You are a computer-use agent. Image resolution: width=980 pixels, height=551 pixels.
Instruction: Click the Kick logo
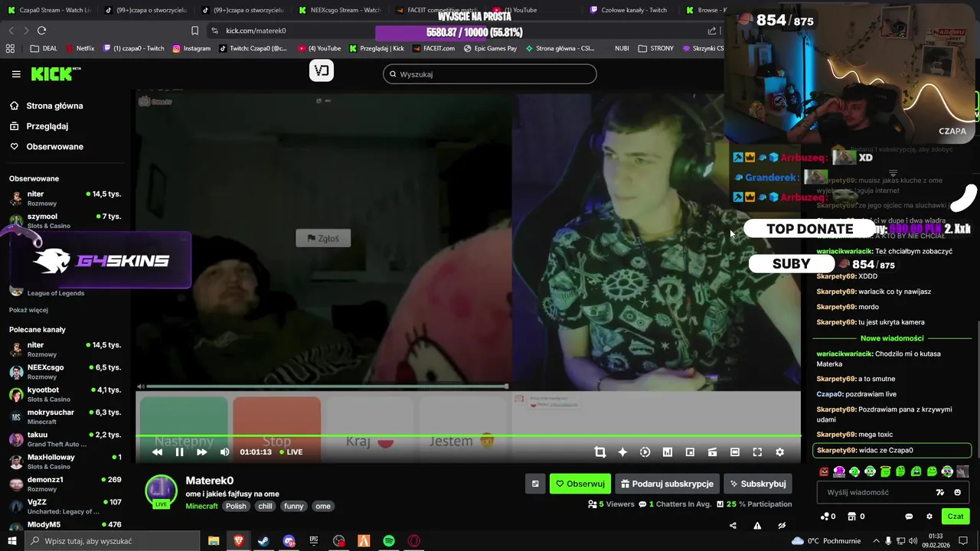56,73
